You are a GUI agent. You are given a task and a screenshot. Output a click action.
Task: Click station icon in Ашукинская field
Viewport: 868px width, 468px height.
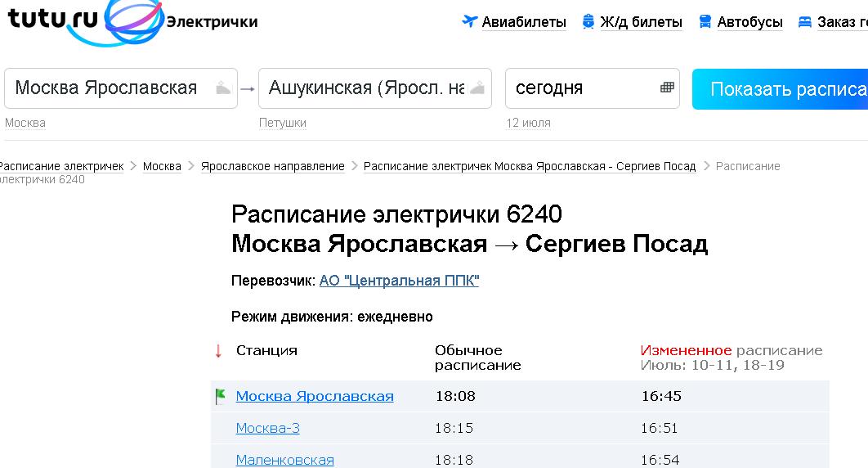pyautogui.click(x=477, y=88)
